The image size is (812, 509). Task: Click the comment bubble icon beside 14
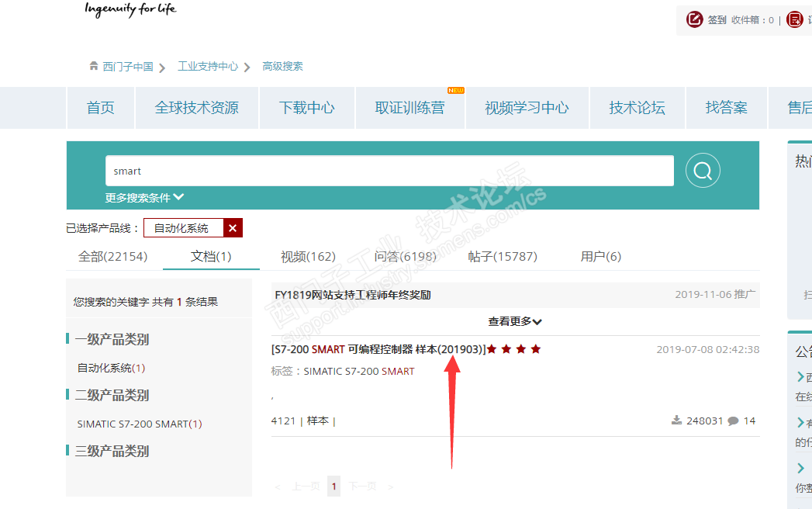click(733, 421)
